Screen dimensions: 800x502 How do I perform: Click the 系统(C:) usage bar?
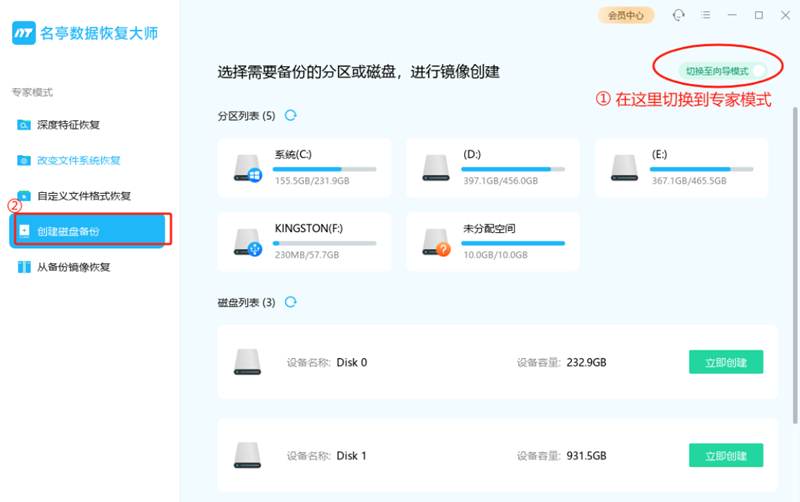click(324, 169)
